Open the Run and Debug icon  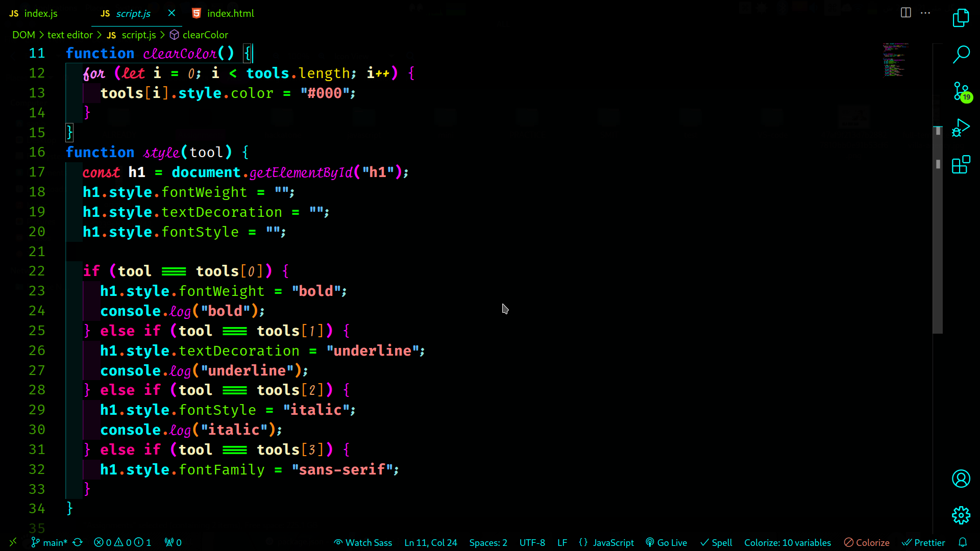click(961, 128)
